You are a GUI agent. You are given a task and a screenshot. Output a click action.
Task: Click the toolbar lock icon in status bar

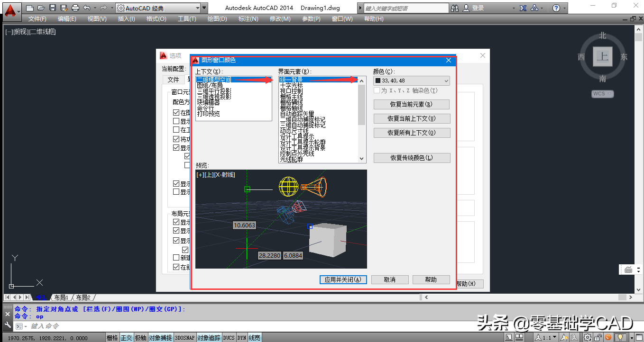[x=598, y=337]
